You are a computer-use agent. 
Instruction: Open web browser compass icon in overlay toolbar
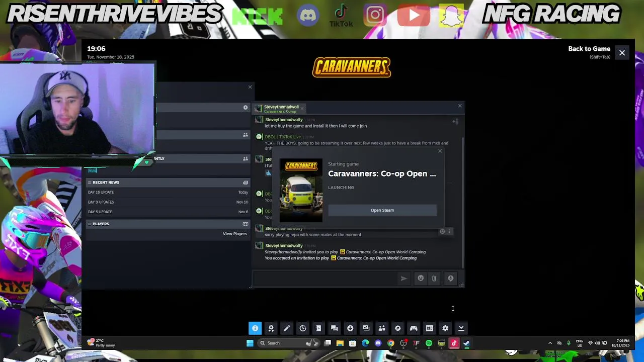[398, 328]
